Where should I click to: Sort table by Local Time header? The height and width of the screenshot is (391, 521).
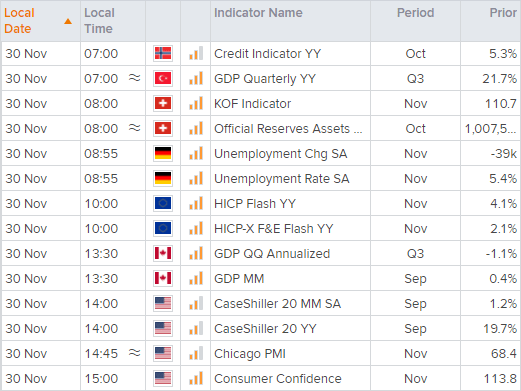(x=99, y=21)
